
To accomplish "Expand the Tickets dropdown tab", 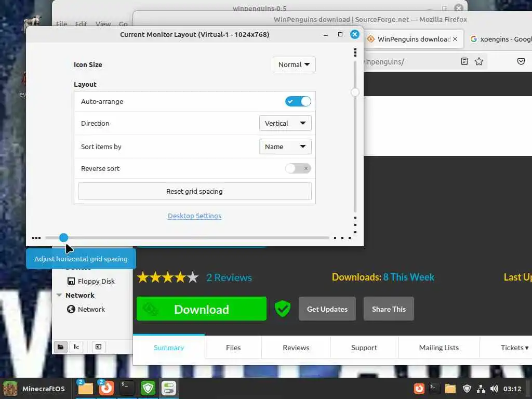I will 514,348.
